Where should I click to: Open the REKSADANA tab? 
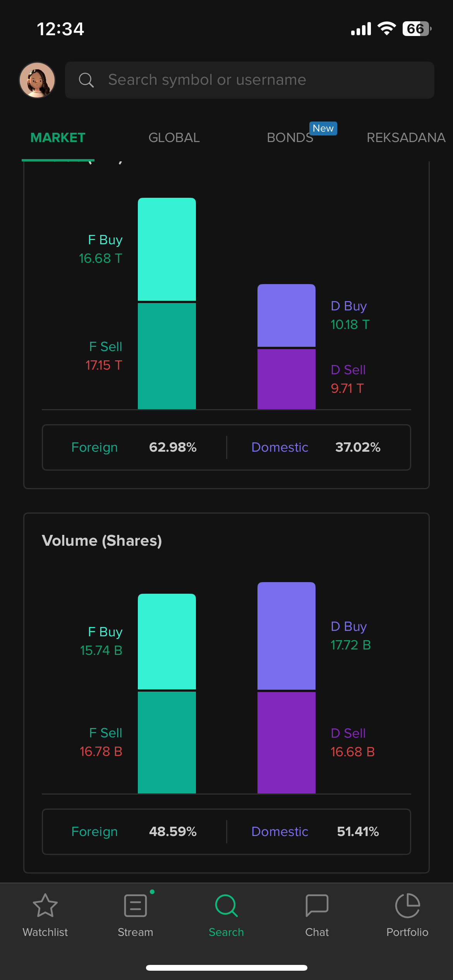pyautogui.click(x=406, y=138)
